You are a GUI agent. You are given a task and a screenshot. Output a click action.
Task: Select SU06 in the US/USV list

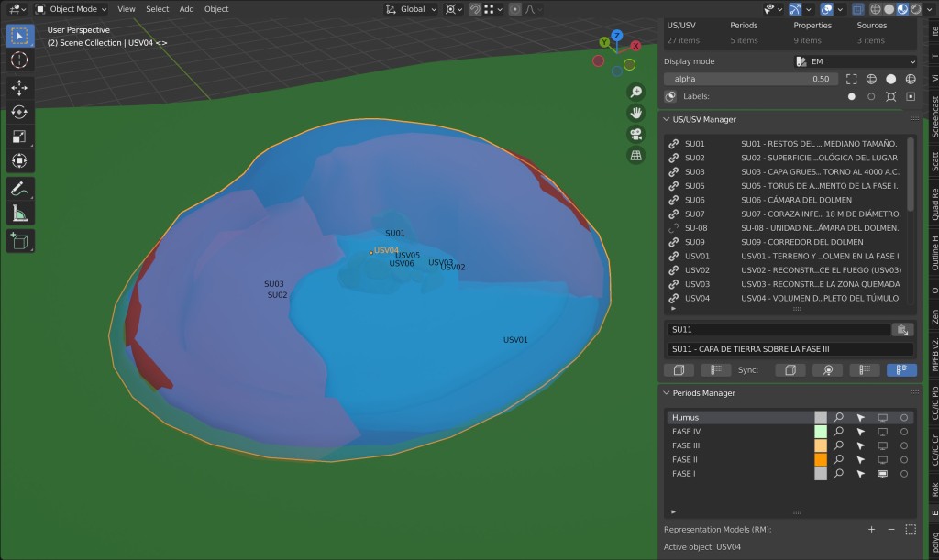click(x=694, y=200)
